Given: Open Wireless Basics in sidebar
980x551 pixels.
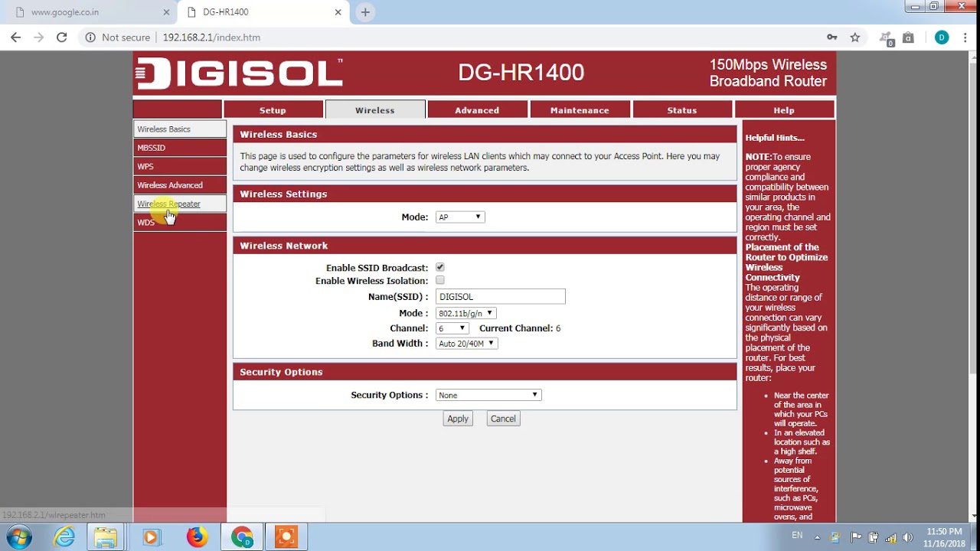Looking at the screenshot, I should point(180,129).
